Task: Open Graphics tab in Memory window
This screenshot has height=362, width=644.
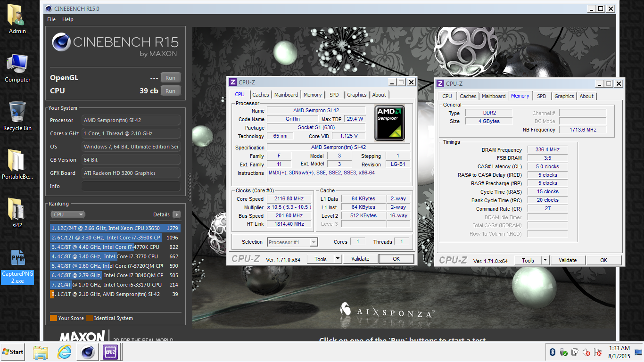Action: 564,96
